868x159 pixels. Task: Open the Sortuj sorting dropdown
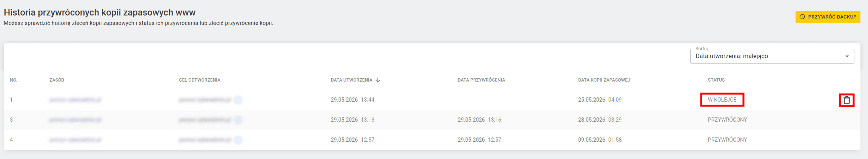click(x=772, y=56)
